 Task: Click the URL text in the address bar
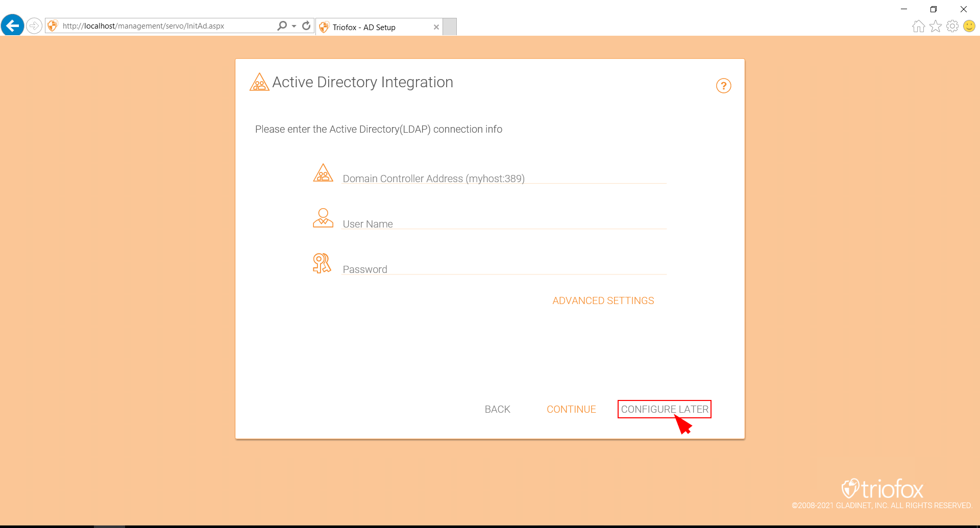point(143,26)
